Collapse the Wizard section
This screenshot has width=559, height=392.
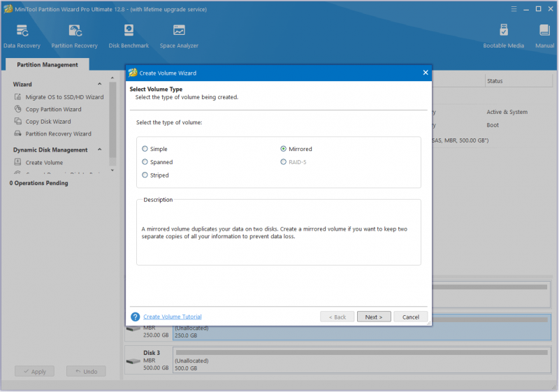tap(99, 84)
